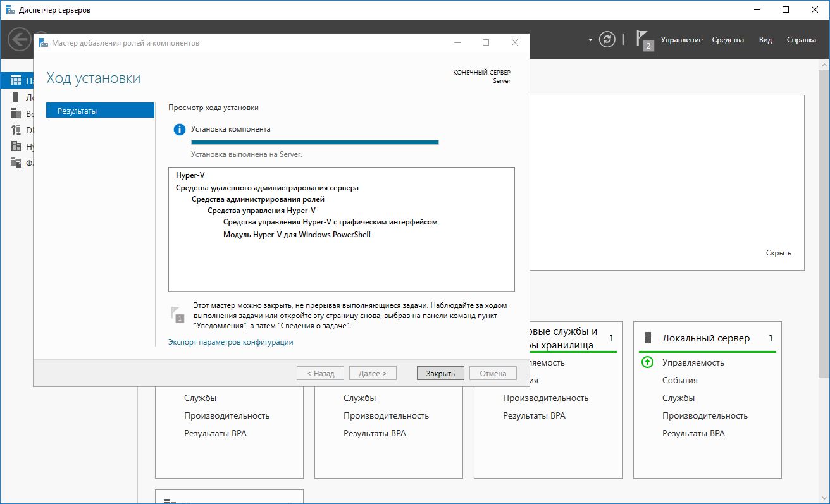Image resolution: width=830 pixels, height=504 pixels.
Task: Click the back navigation arrow icon
Action: (x=18, y=40)
